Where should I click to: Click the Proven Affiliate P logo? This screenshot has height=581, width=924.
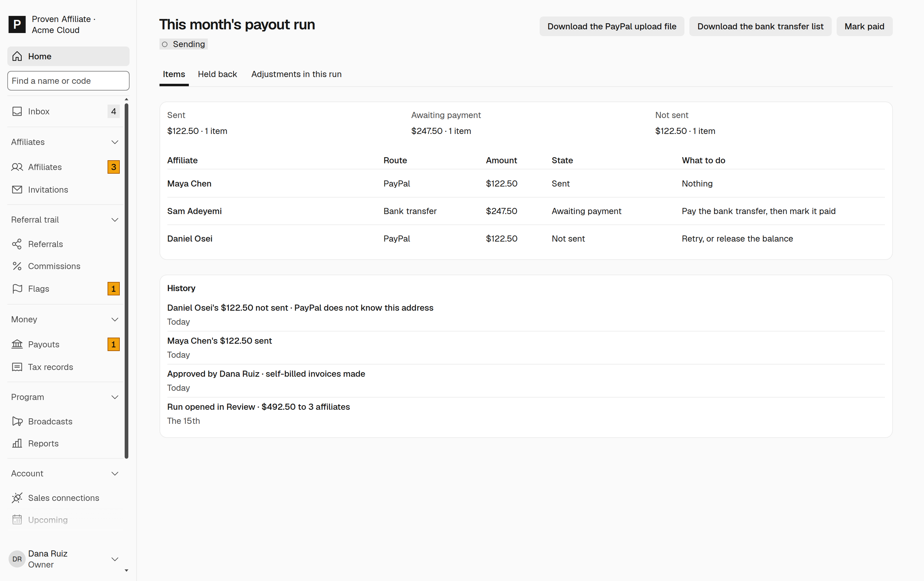pos(17,24)
